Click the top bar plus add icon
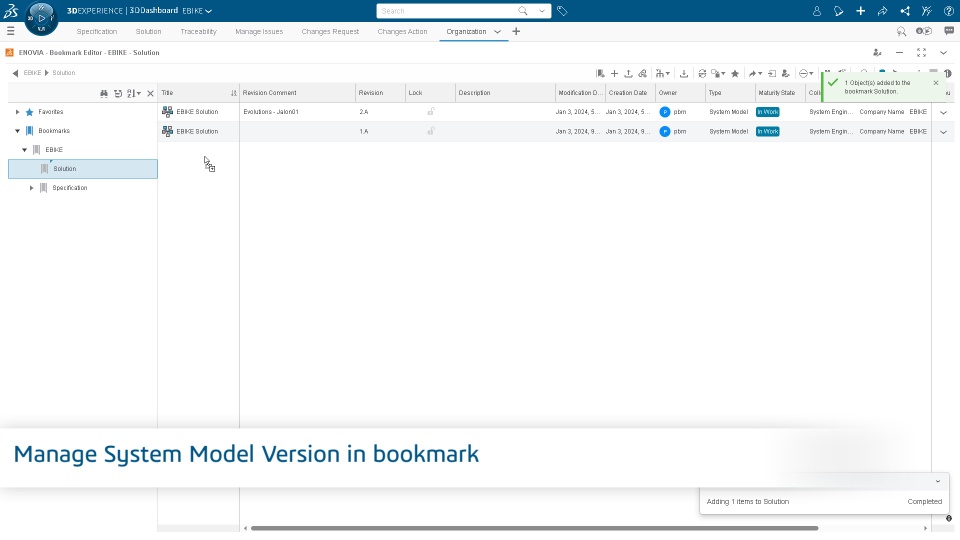Viewport: 960px width, 540px height. (x=860, y=11)
